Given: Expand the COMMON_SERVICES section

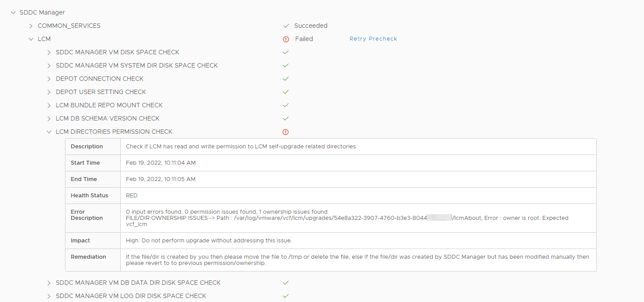Looking at the screenshot, I should pyautogui.click(x=31, y=26).
